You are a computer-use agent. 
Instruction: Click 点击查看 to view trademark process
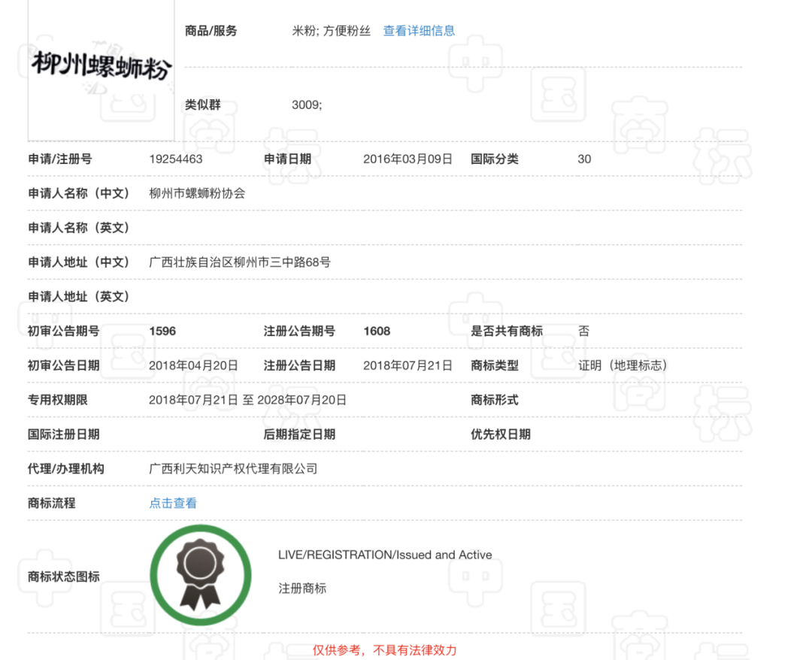coord(173,503)
